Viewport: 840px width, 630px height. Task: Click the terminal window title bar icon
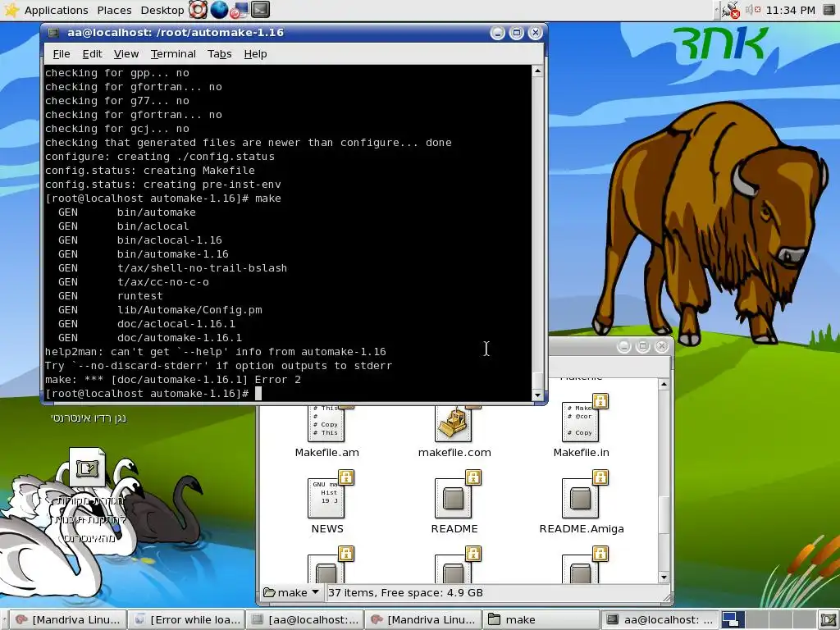(53, 33)
